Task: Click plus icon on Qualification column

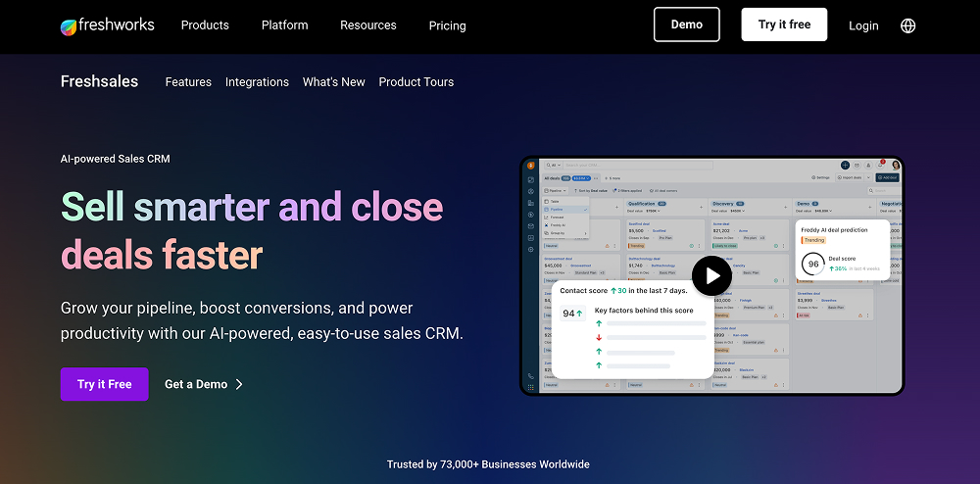Action: point(702,208)
